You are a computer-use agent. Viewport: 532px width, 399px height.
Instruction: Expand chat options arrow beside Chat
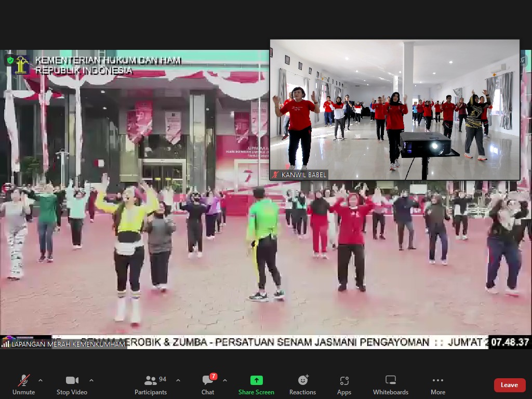pos(225,380)
